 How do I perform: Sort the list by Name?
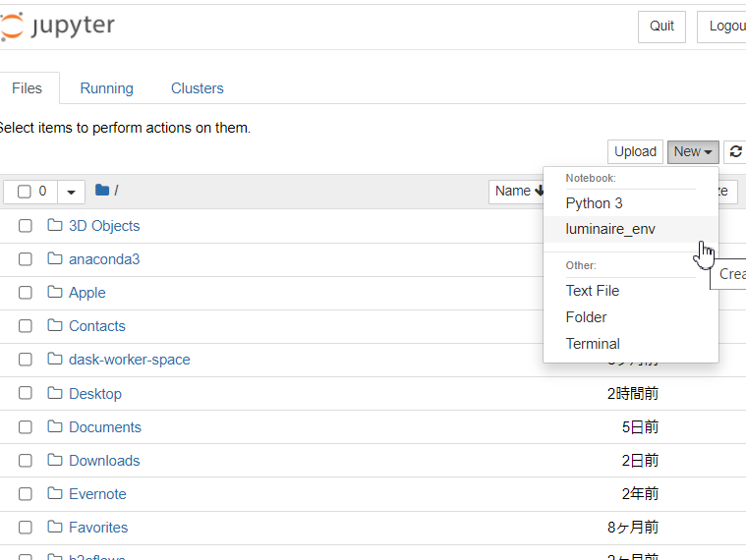click(x=517, y=192)
